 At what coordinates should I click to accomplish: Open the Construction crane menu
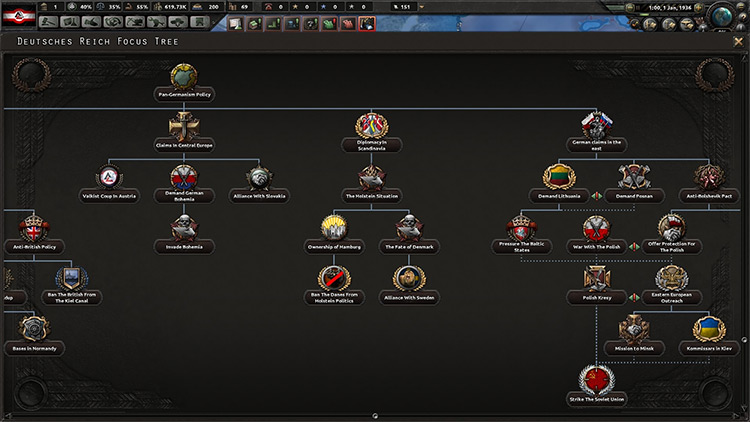(x=135, y=22)
